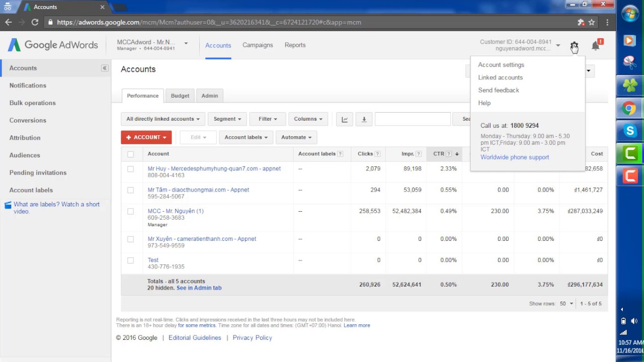The height and width of the screenshot is (362, 644).
Task: Check the MCC - Mr. Nguyên row
Action: 130,211
